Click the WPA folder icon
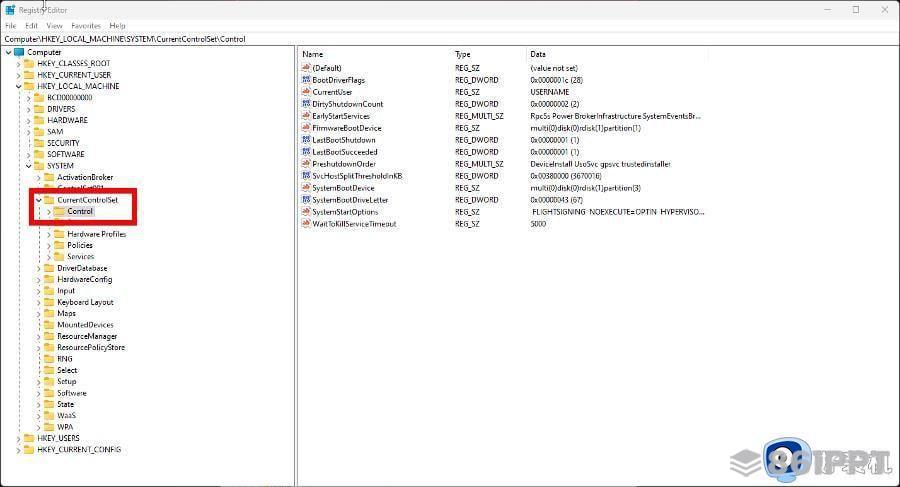 point(49,427)
